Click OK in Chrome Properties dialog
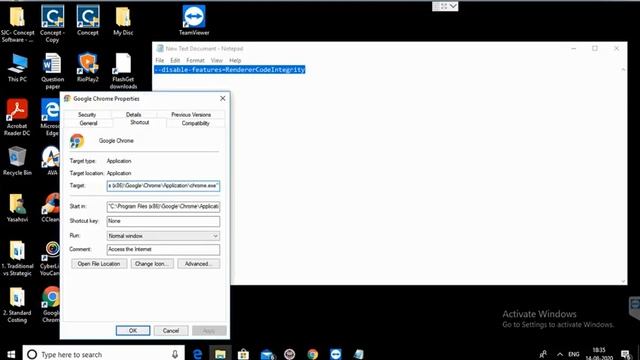The image size is (640, 360). [133, 331]
